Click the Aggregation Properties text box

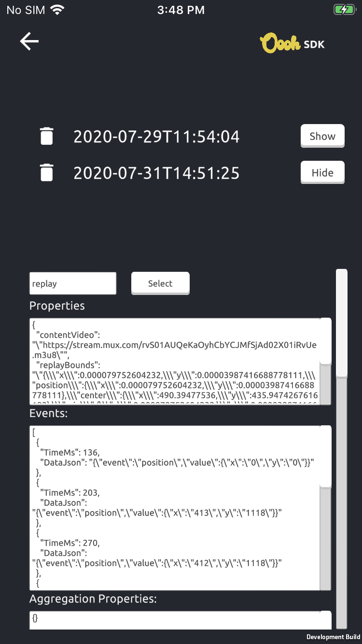(x=175, y=620)
